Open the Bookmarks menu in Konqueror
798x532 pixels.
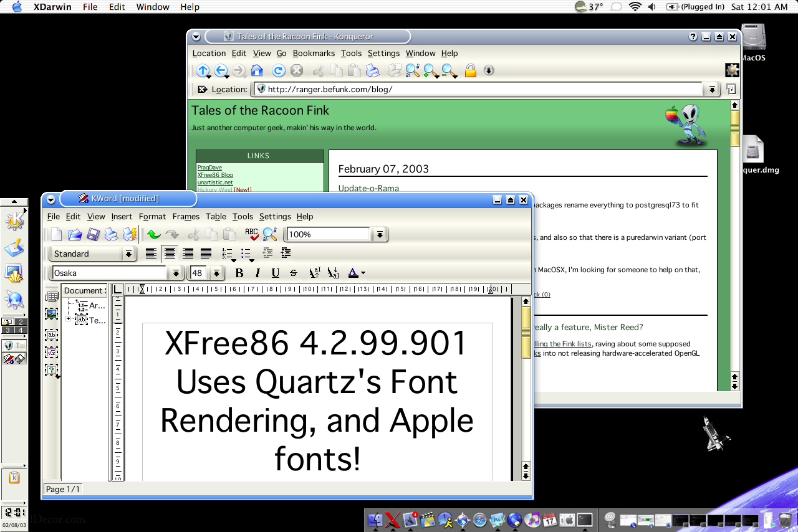tap(314, 53)
